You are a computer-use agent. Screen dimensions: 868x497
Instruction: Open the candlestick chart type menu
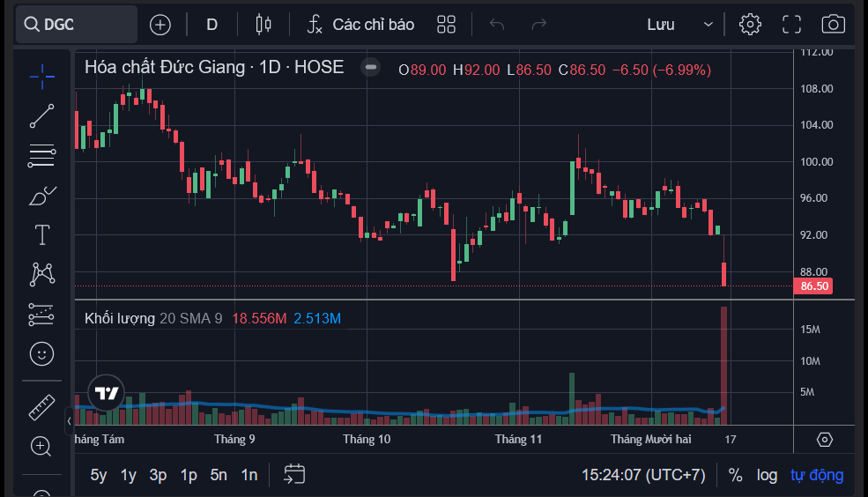pyautogui.click(x=263, y=25)
